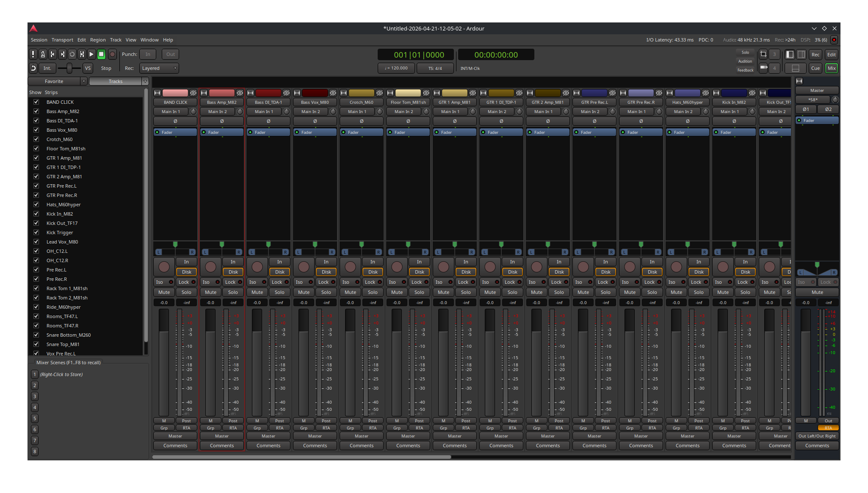Uncheck BAND CLICK in the Strips list
868x493 pixels.
[36, 102]
